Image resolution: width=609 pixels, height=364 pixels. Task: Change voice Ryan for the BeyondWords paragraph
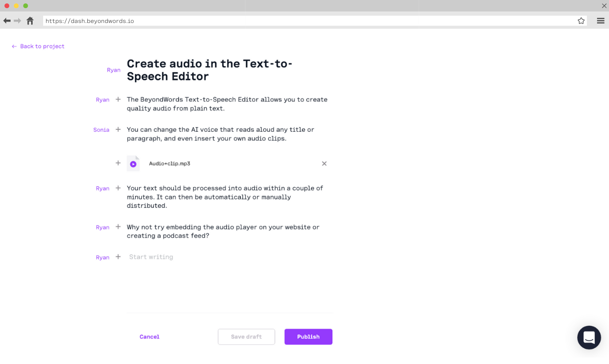click(x=103, y=100)
